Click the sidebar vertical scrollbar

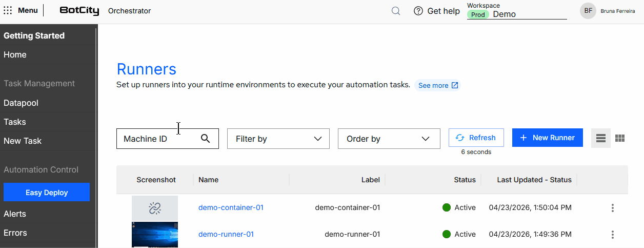[x=96, y=136]
